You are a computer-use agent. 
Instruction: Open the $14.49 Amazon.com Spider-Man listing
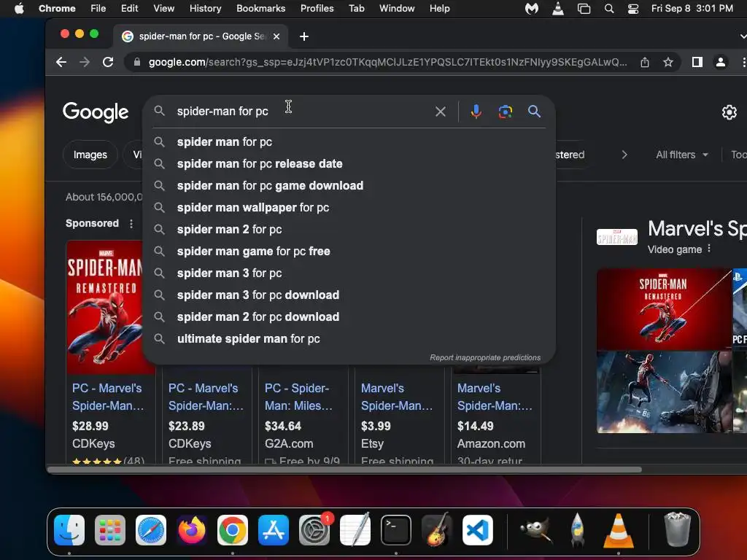click(x=495, y=397)
